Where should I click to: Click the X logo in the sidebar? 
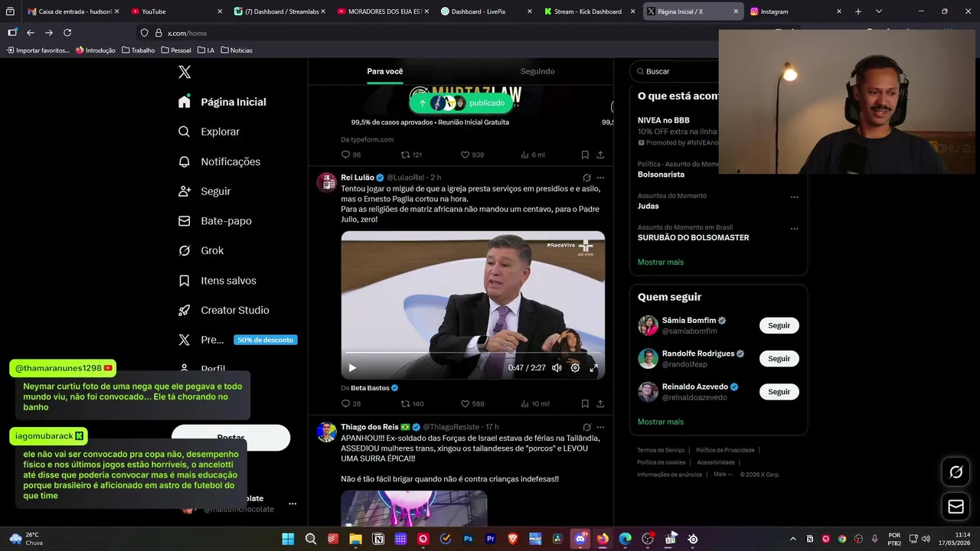185,72
